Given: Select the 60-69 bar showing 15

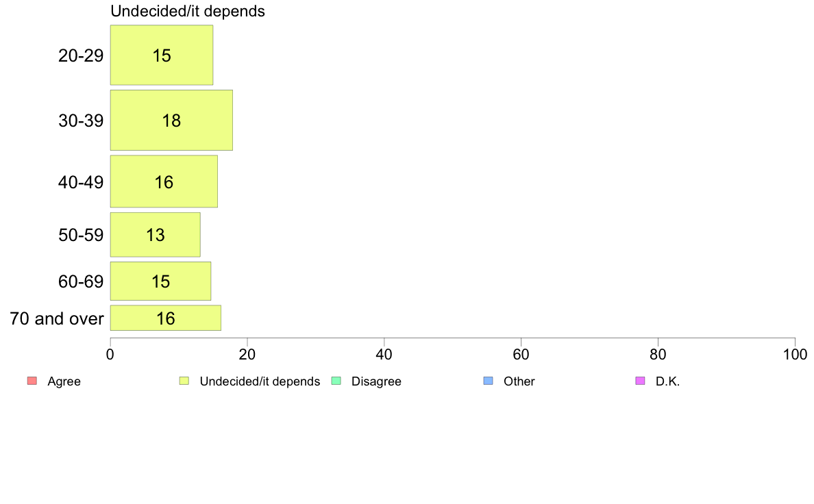Looking at the screenshot, I should [160, 281].
